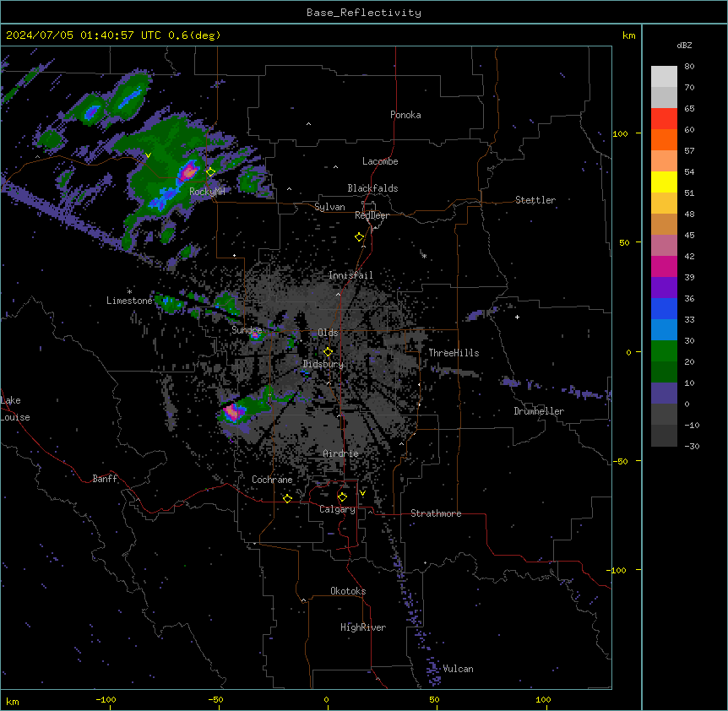Screen dimensions: 728x711
Task: Click the RedDeer label
Action: coord(372,215)
